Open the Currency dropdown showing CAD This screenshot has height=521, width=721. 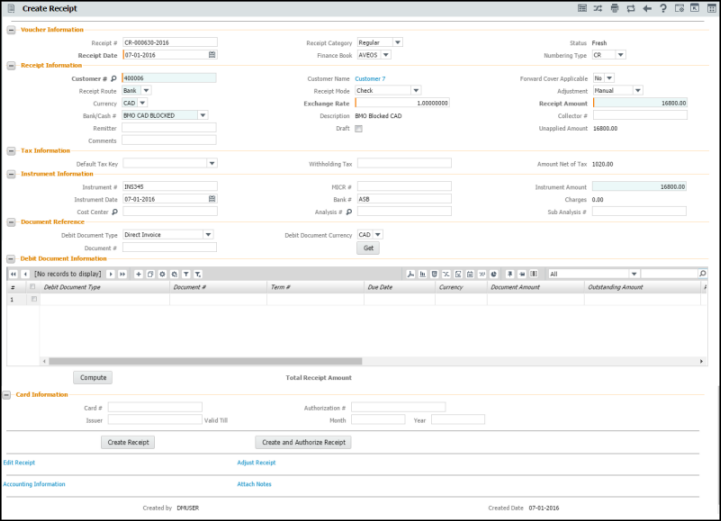[x=142, y=103]
